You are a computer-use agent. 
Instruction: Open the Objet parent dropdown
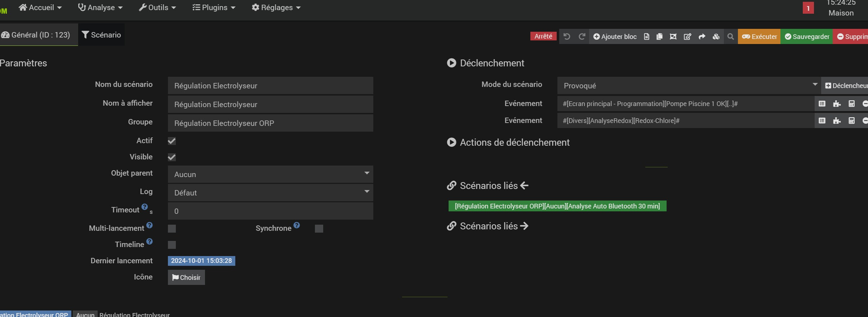[270, 174]
